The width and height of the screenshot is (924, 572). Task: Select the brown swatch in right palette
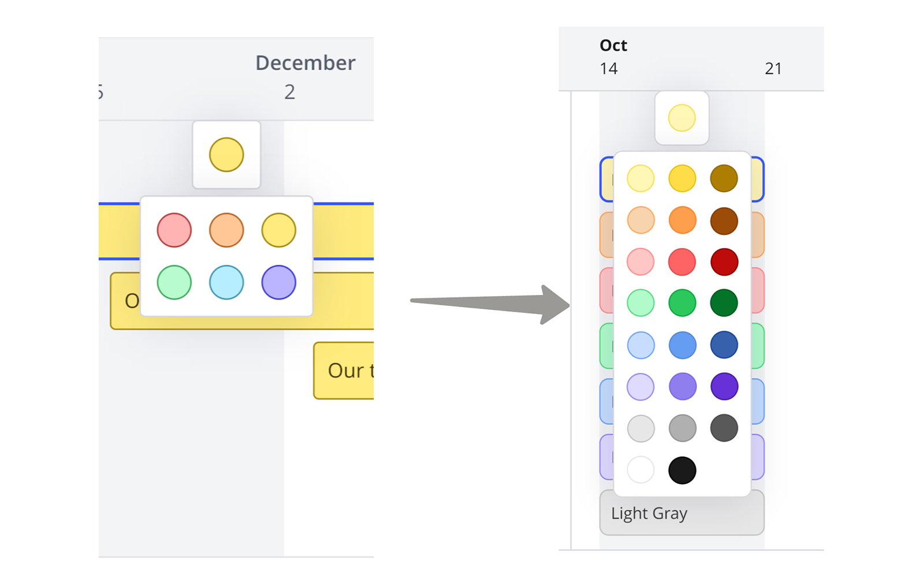point(724,220)
